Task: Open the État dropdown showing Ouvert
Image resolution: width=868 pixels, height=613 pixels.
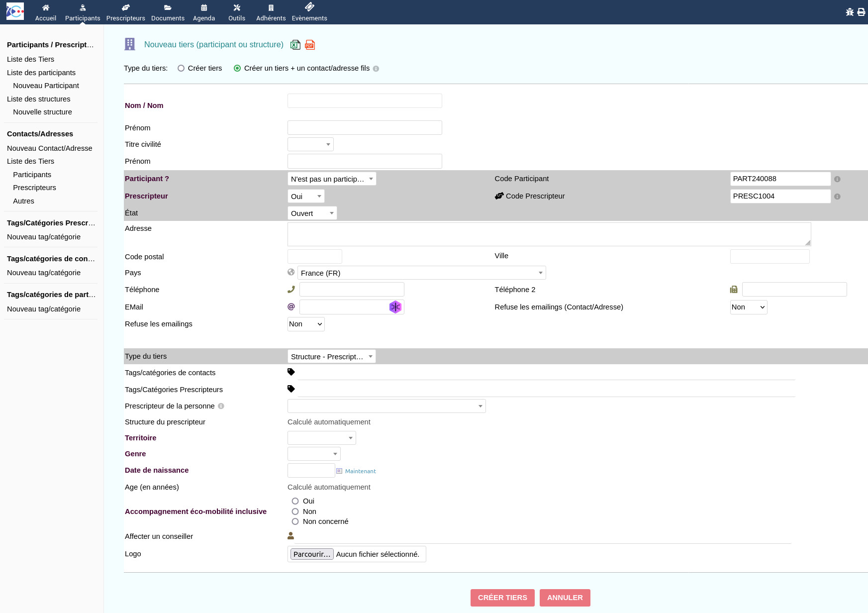Action: (312, 213)
